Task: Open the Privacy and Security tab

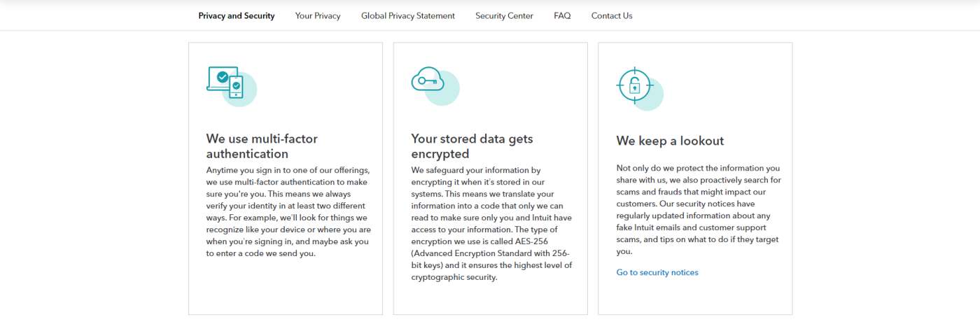Action: [x=237, y=15]
